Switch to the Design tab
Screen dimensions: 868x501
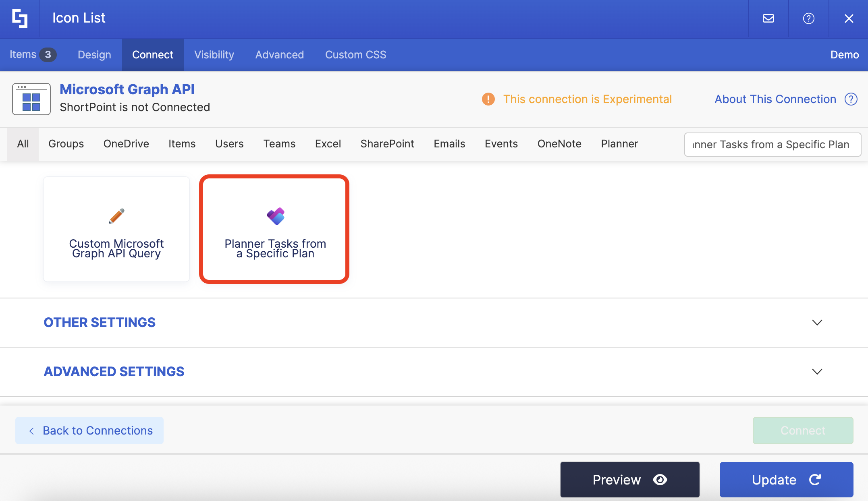[94, 55]
